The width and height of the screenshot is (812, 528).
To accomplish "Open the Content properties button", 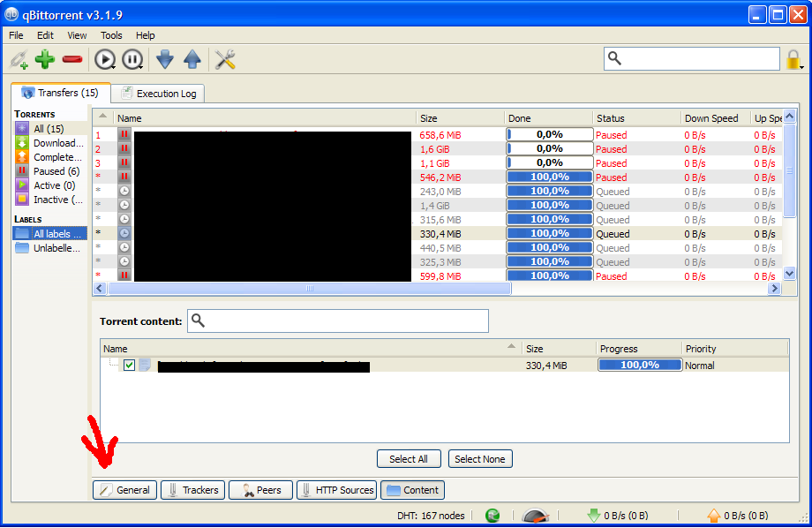I will pyautogui.click(x=412, y=490).
